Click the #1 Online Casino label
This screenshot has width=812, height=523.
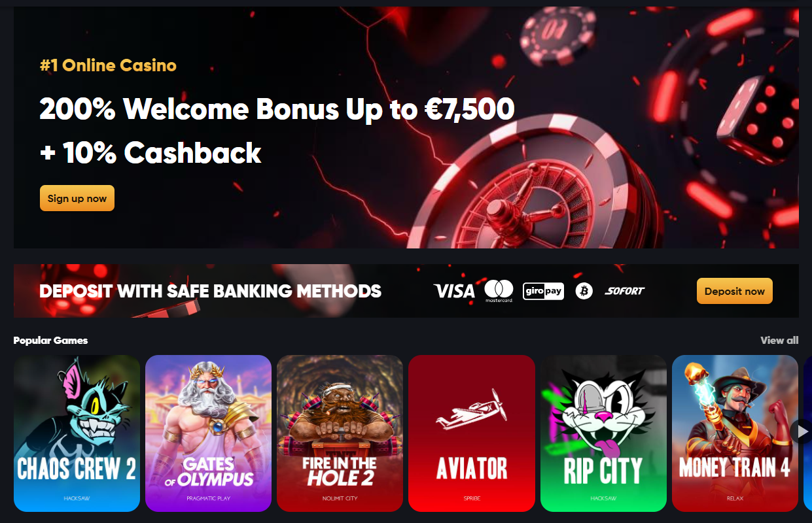(108, 65)
